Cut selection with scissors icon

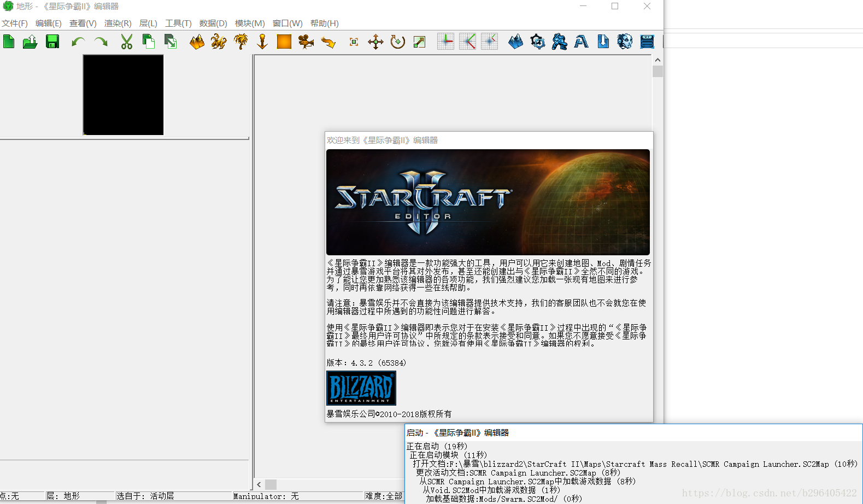tap(127, 42)
